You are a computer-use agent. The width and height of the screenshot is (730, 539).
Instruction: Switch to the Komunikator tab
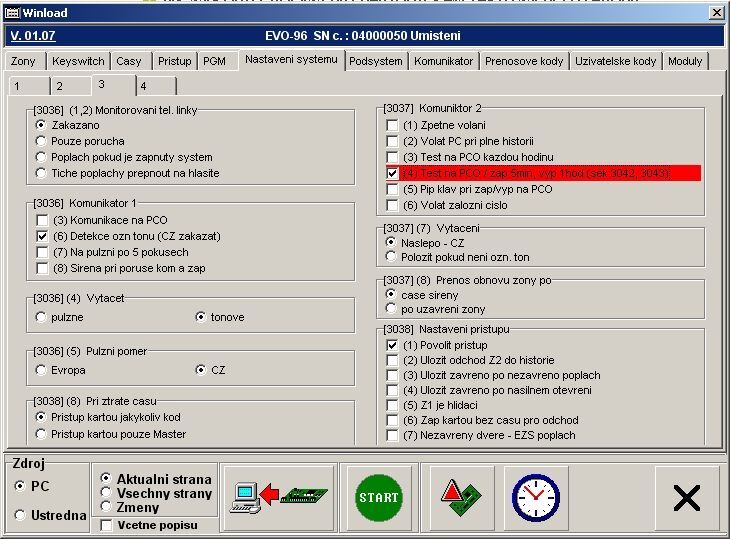click(443, 61)
